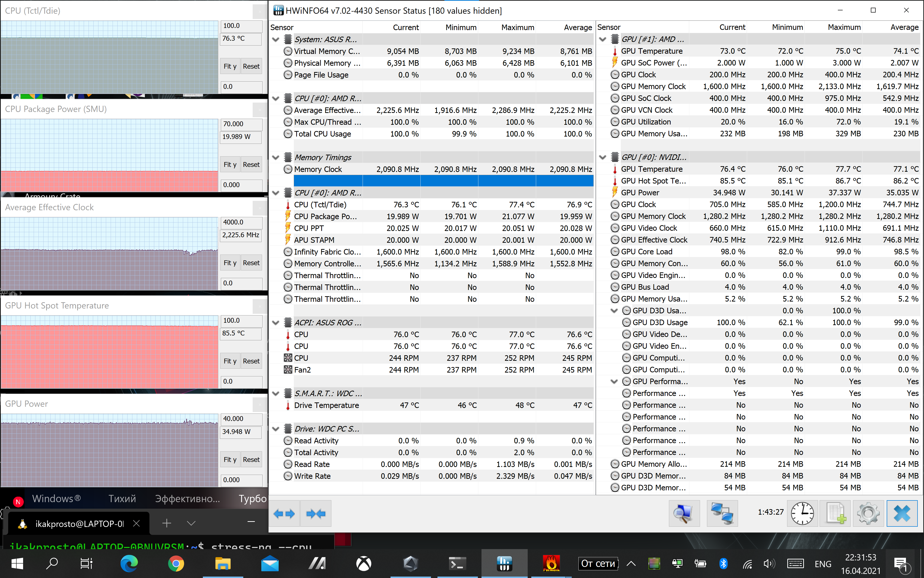Select the Тихий mode tab
The image size is (924, 578).
122,499
